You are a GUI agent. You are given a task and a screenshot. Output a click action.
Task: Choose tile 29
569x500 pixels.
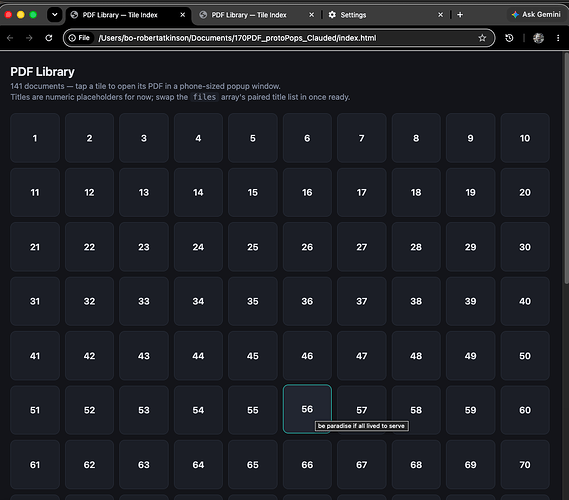click(470, 247)
